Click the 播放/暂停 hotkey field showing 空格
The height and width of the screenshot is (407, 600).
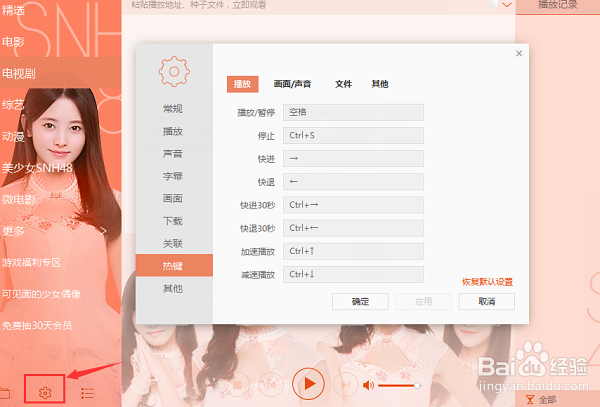click(353, 112)
